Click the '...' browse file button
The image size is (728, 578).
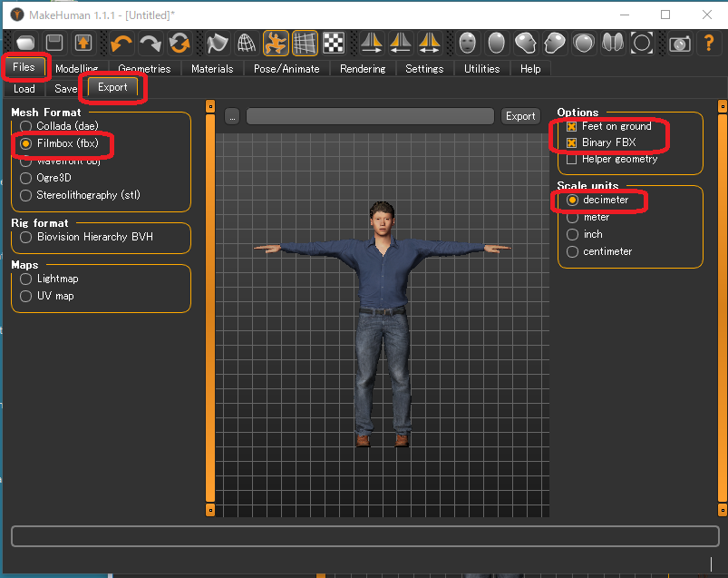coord(232,116)
